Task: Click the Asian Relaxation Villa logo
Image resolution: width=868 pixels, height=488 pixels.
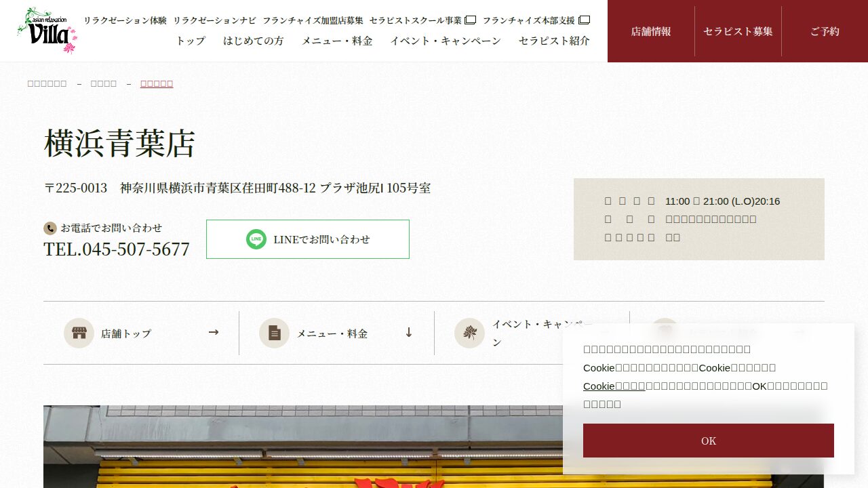Action: (47, 30)
